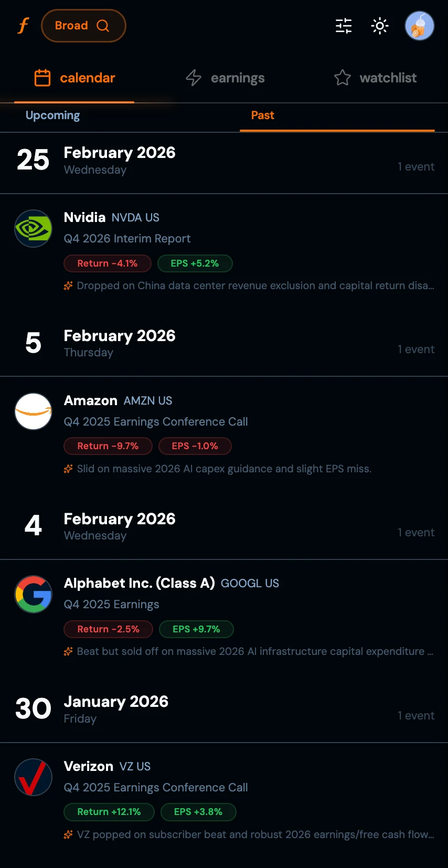Select the Upcoming events subtab
Image resolution: width=448 pixels, height=868 pixels.
(x=53, y=115)
